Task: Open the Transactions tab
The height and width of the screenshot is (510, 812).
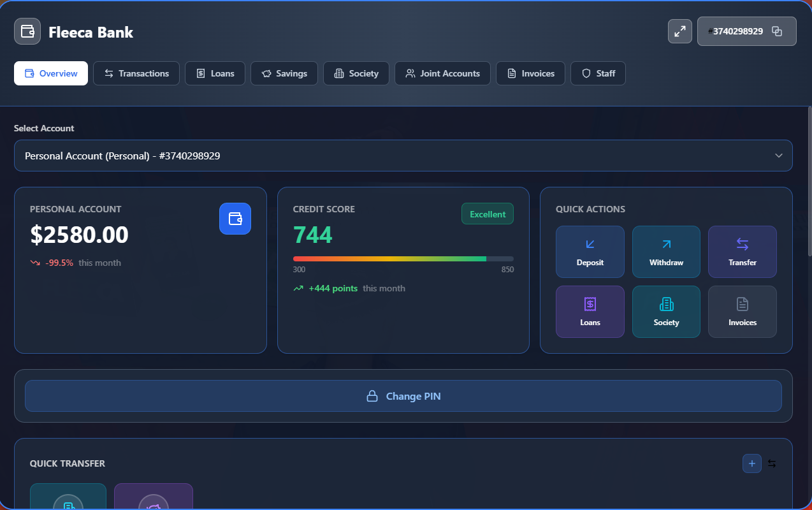Action: point(136,73)
